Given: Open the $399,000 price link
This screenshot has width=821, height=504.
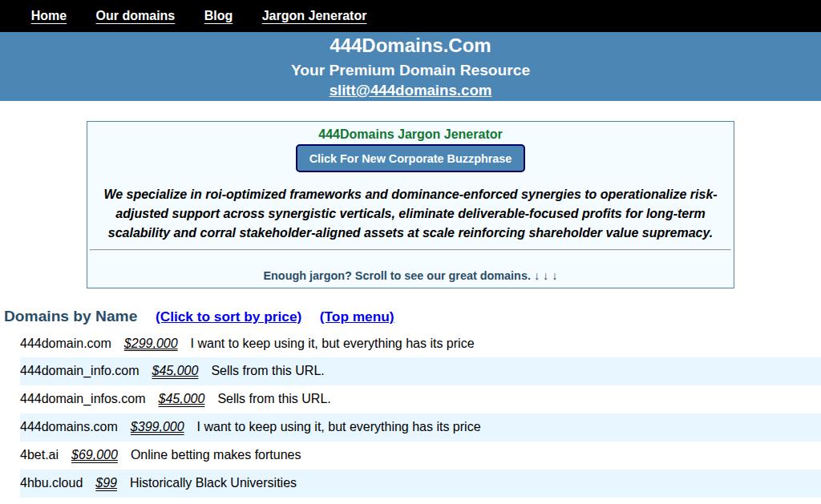Looking at the screenshot, I should (x=157, y=427).
